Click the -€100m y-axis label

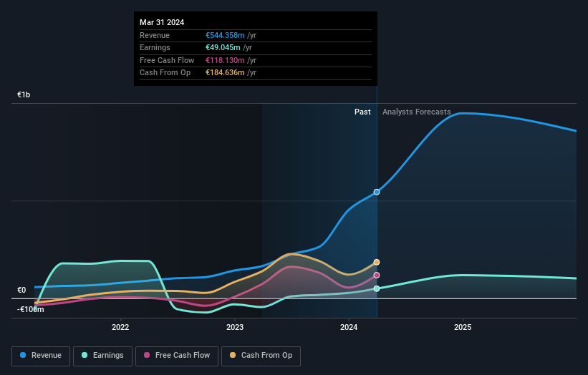[x=30, y=309]
